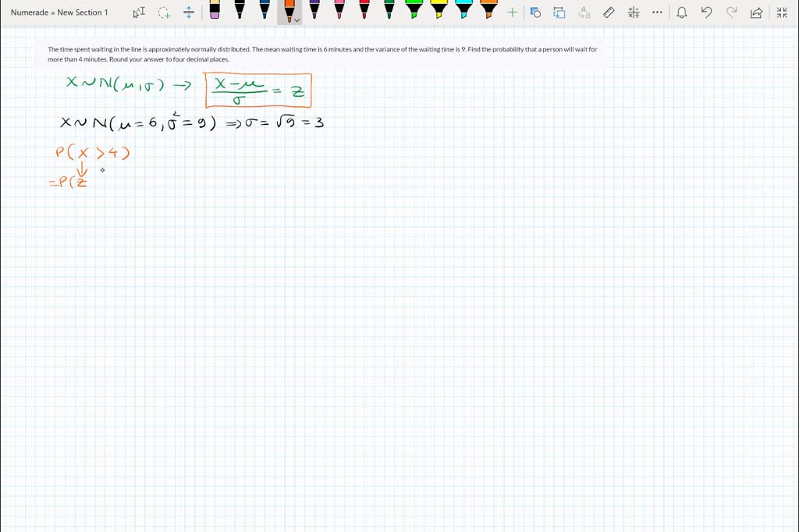Expand the orange pen options arrow

(297, 20)
